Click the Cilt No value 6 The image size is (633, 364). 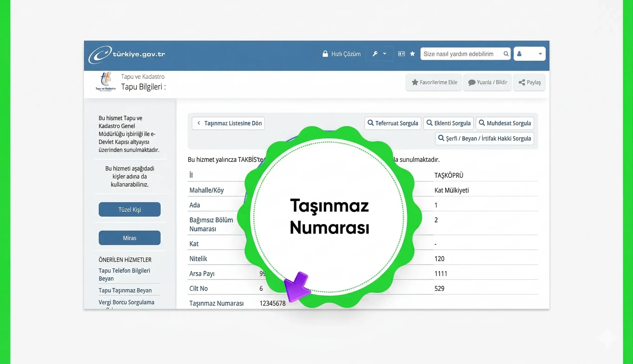(261, 288)
